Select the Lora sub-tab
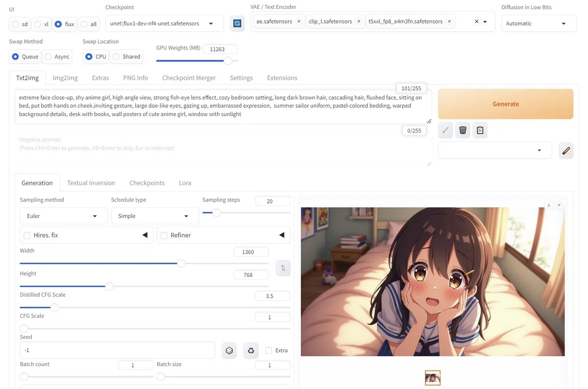 [185, 183]
